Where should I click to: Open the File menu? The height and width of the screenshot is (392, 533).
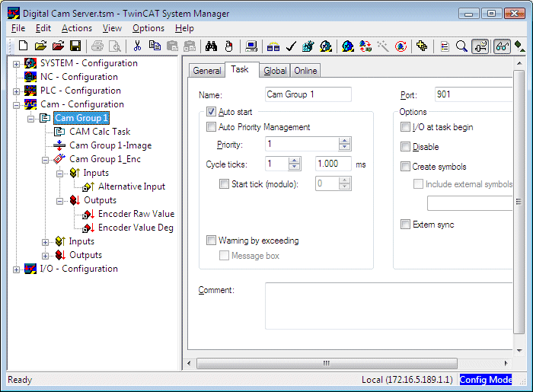click(x=18, y=28)
